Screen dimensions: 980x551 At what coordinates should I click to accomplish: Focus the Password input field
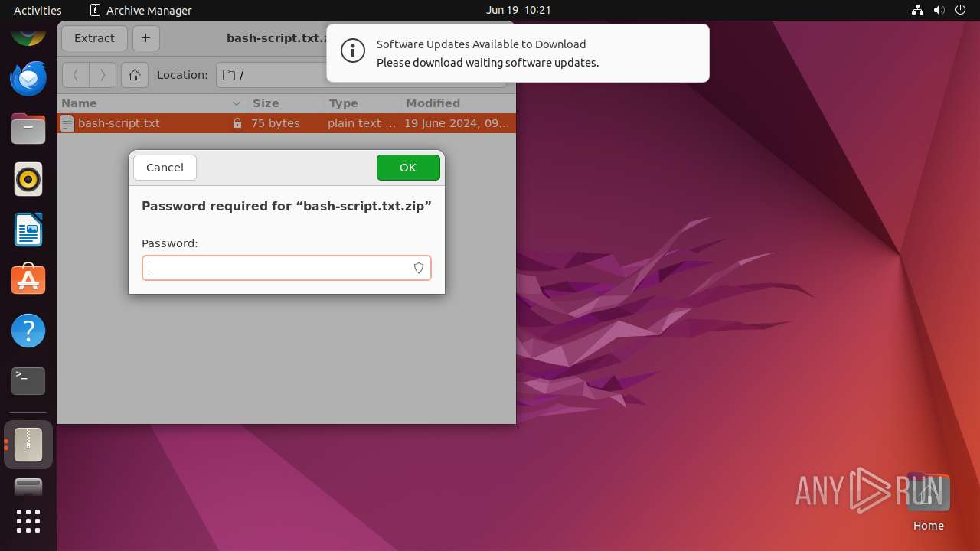click(x=286, y=268)
